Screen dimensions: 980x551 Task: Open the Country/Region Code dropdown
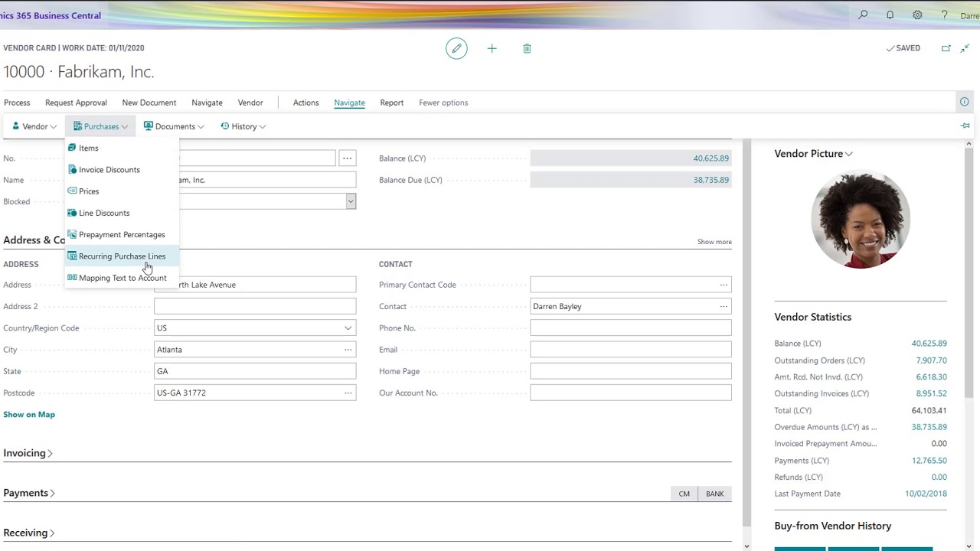click(x=255, y=328)
